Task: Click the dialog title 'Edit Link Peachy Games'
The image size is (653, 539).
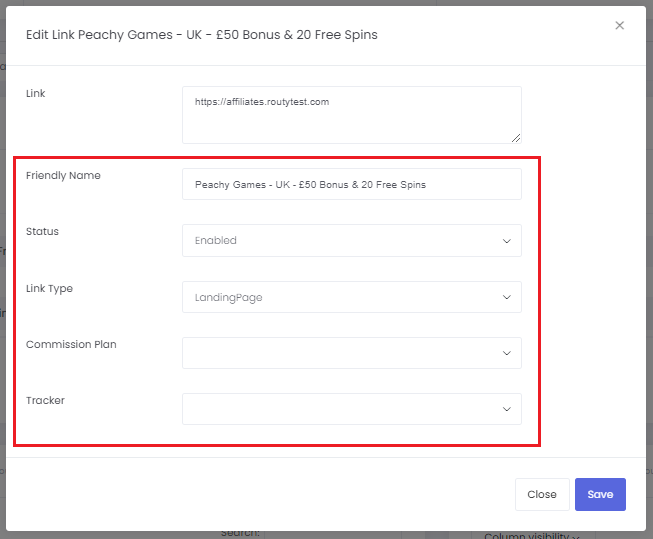Action: point(202,35)
